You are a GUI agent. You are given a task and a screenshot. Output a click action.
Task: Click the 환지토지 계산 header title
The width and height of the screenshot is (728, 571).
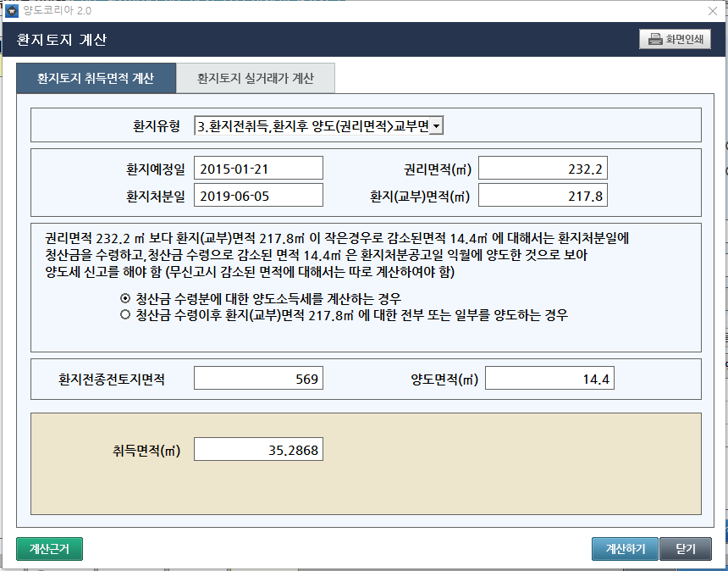coord(62,40)
